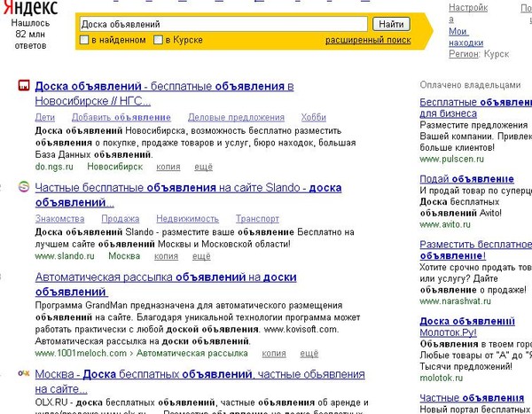Open result 'Автоматическая рассылка объявлений на доски'

click(x=166, y=285)
